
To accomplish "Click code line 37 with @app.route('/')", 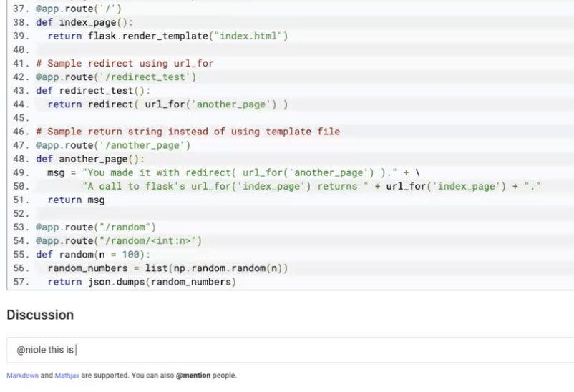I will point(78,9).
